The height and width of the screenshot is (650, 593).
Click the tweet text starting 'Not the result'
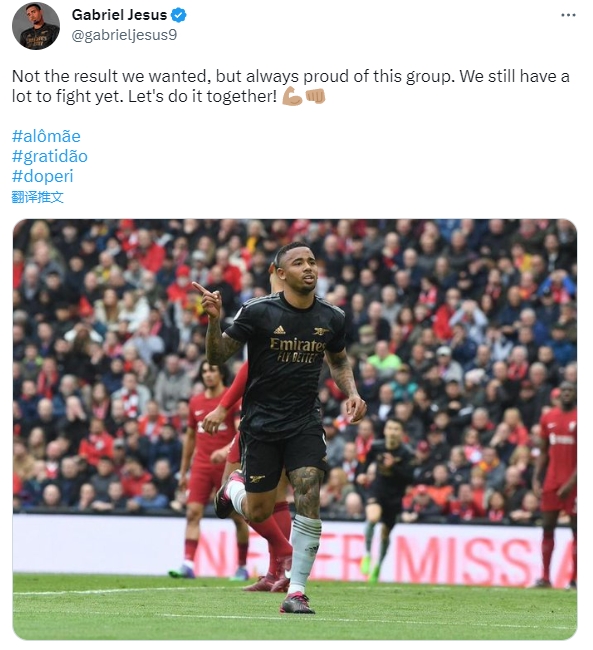pos(290,86)
